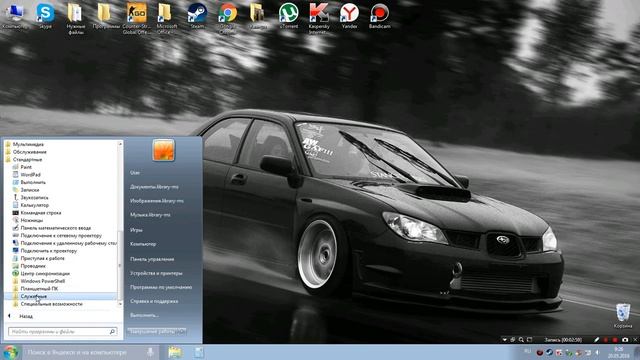Select the Корзина recycle bin icon
This screenshot has height=360, width=640.
[623, 316]
